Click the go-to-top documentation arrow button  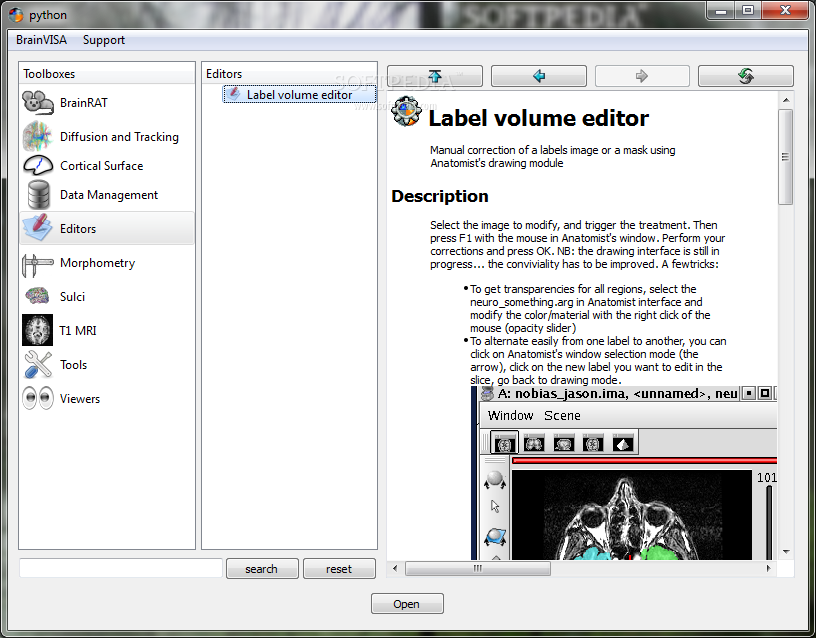(x=435, y=76)
